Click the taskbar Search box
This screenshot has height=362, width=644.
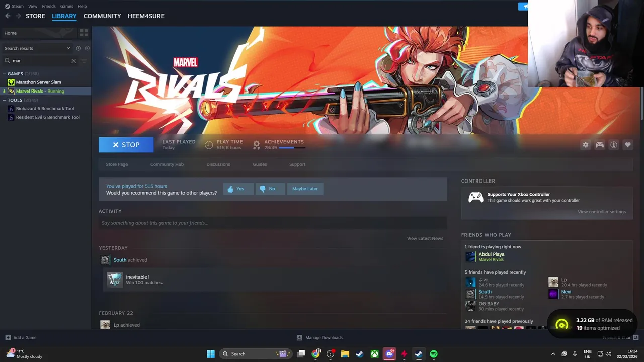(255, 354)
